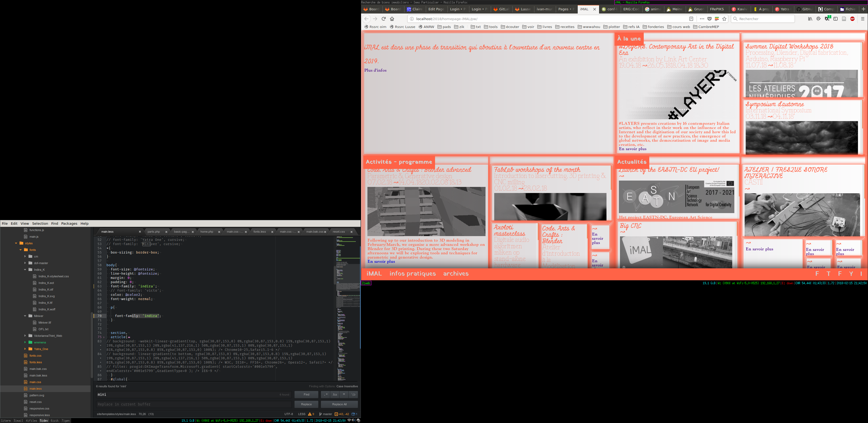Viewport: 868px width, 423px height.
Task: Bookmark this page with the star
Action: click(724, 19)
